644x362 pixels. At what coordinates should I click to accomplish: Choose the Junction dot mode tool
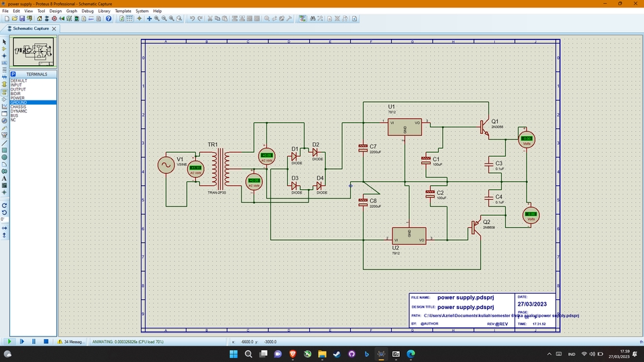pos(4,56)
